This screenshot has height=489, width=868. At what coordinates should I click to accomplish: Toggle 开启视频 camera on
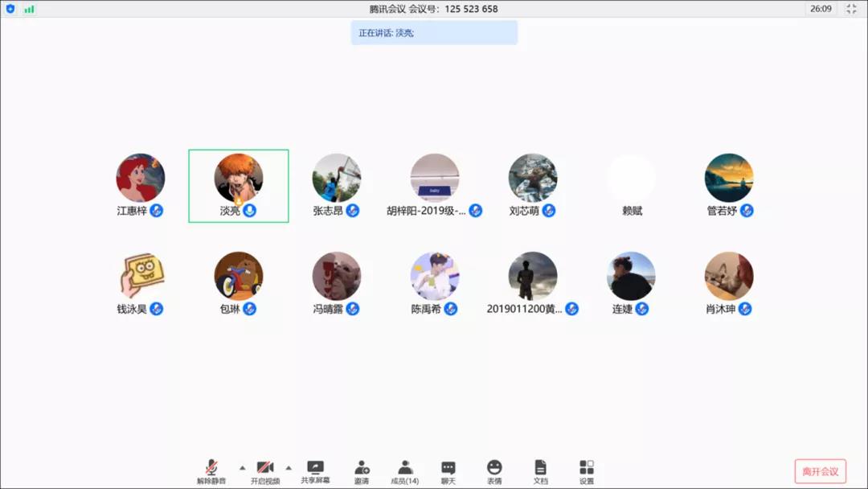coord(265,467)
